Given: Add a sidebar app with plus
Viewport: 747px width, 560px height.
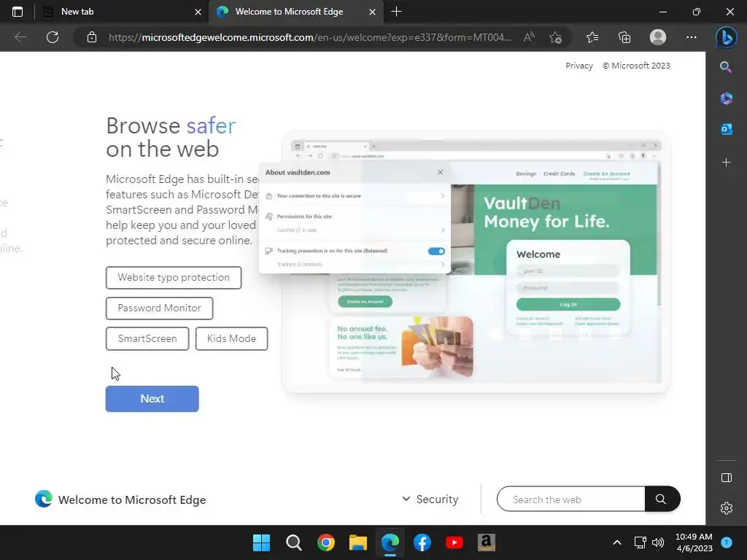Looking at the screenshot, I should 726,163.
